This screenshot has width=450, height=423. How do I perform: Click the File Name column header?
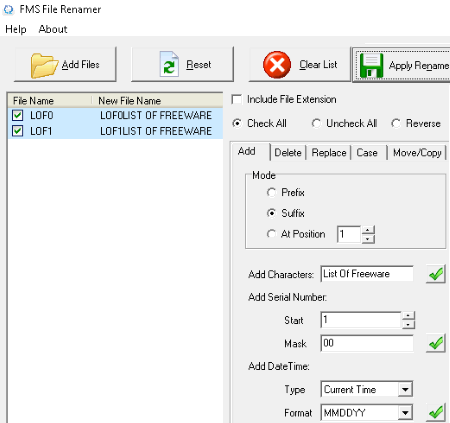point(49,100)
